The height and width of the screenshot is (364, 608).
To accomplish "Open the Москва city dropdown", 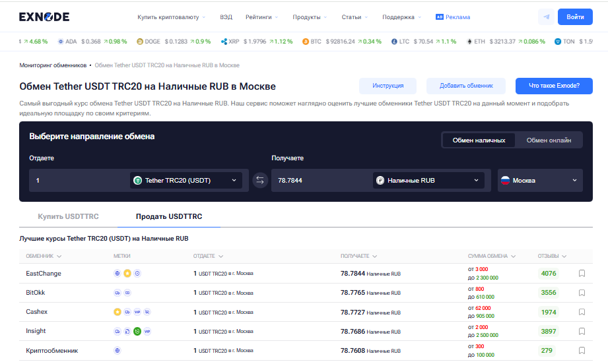I will [540, 180].
